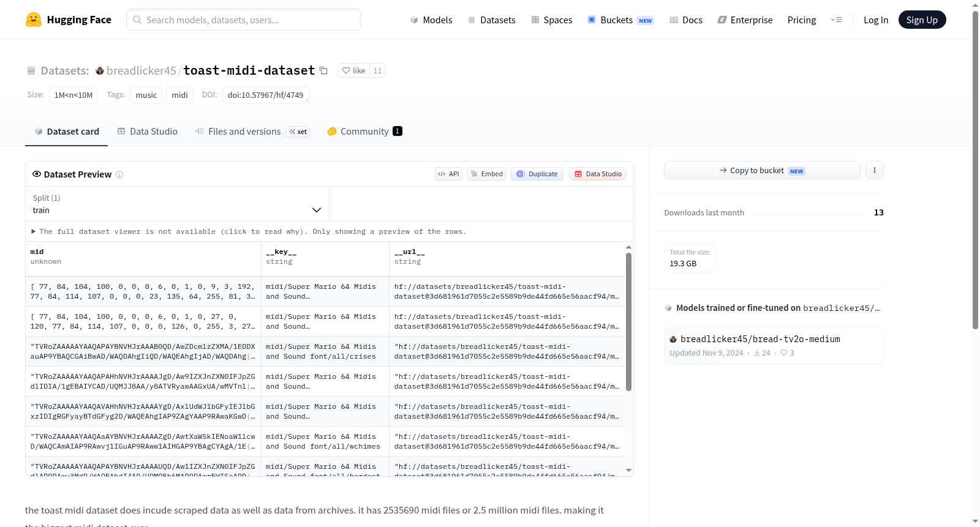The height and width of the screenshot is (527, 980).
Task: Go to Models in top navigation
Action: tap(431, 20)
